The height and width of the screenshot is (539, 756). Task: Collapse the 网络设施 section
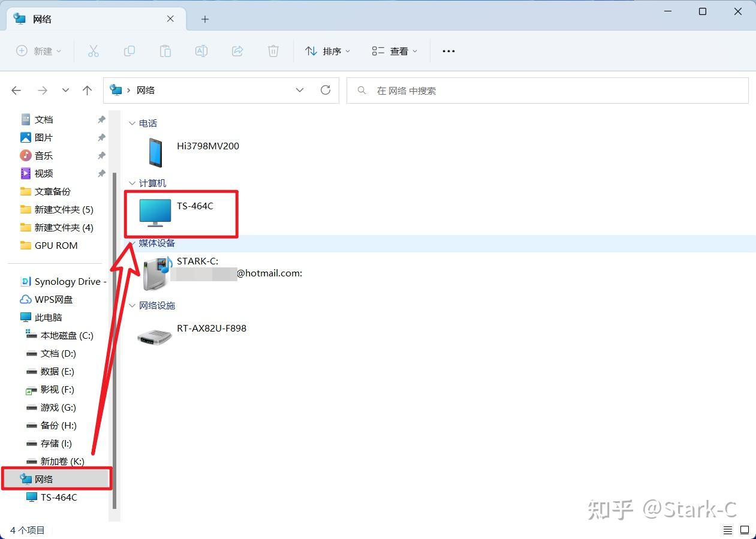[x=132, y=305]
